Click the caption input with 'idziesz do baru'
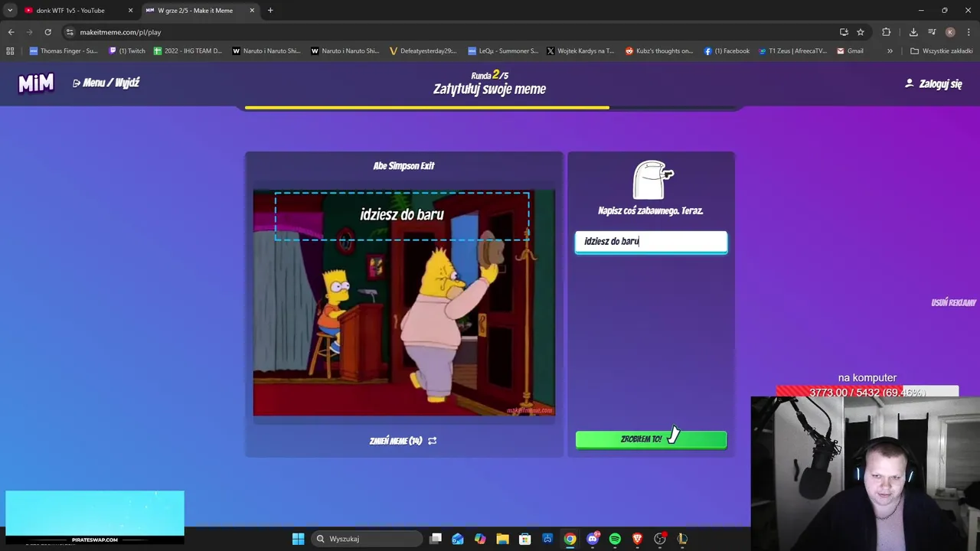The width and height of the screenshot is (980, 551). pyautogui.click(x=651, y=241)
